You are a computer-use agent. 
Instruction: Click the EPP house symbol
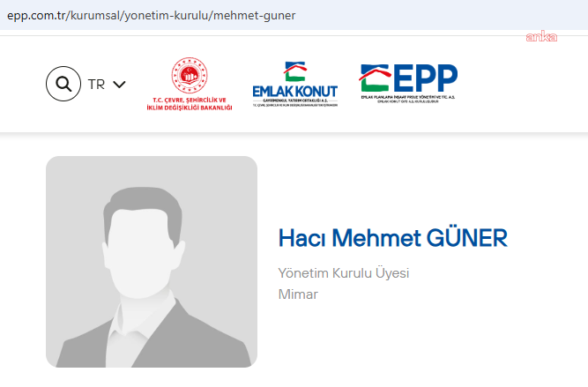375,78
